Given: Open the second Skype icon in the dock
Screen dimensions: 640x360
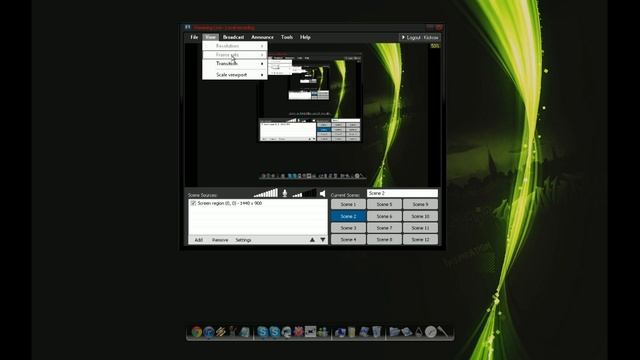Looking at the screenshot, I should 274,332.
